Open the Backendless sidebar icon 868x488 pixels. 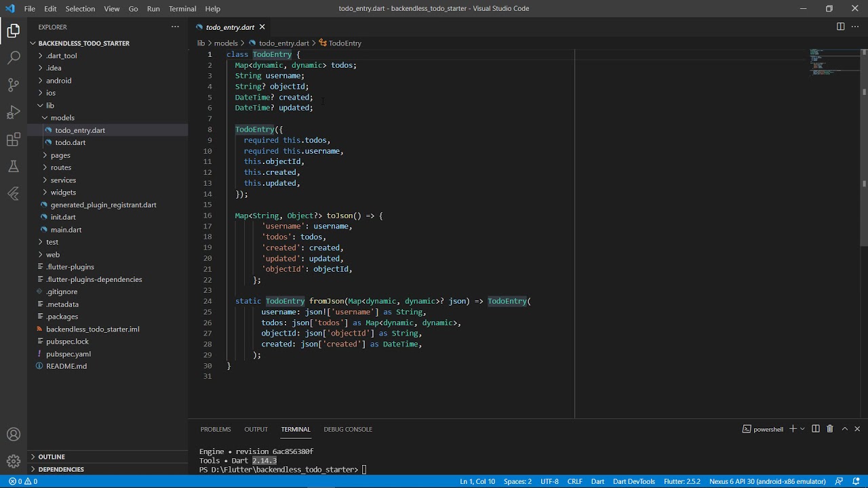[x=14, y=194]
